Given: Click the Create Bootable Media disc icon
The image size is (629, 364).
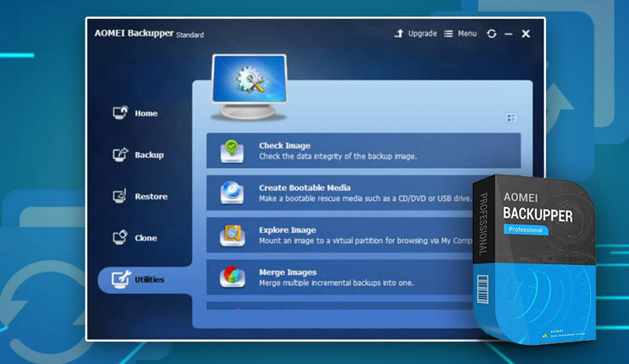Looking at the screenshot, I should pyautogui.click(x=232, y=193).
